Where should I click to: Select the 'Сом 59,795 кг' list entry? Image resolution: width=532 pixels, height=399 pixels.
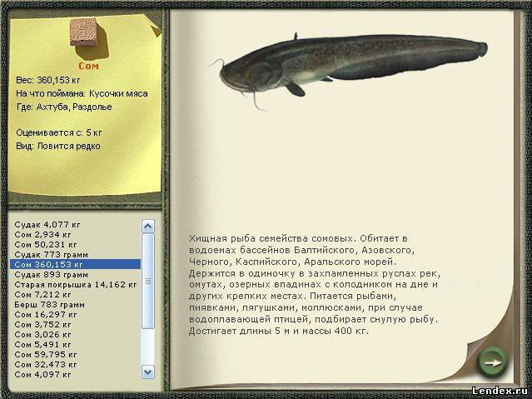coord(46,355)
